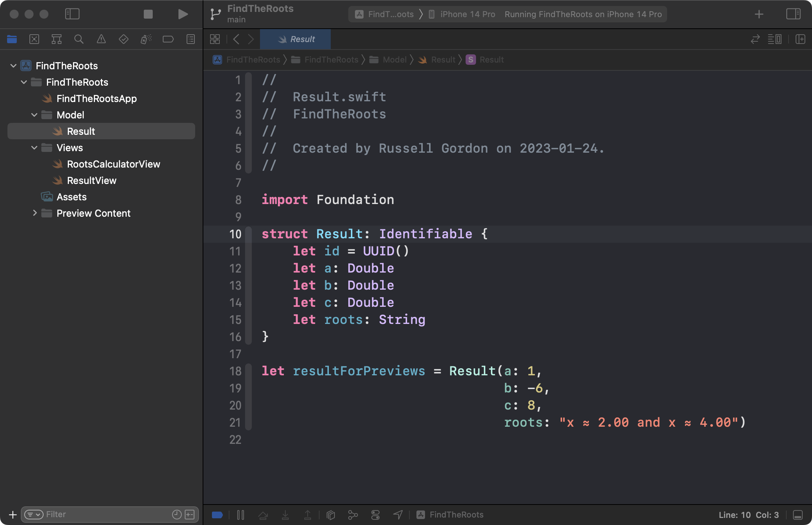
Task: Click the Filter field in the sidebar
Action: click(x=93, y=514)
